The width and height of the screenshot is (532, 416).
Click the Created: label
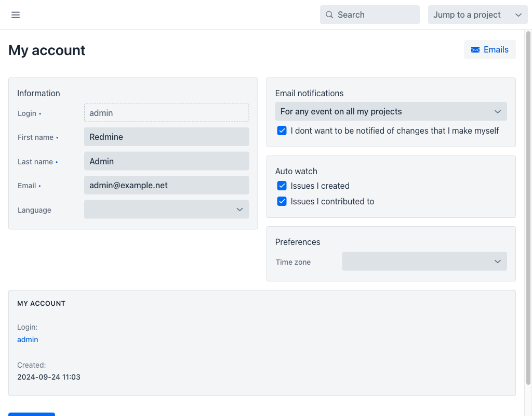[x=32, y=365]
